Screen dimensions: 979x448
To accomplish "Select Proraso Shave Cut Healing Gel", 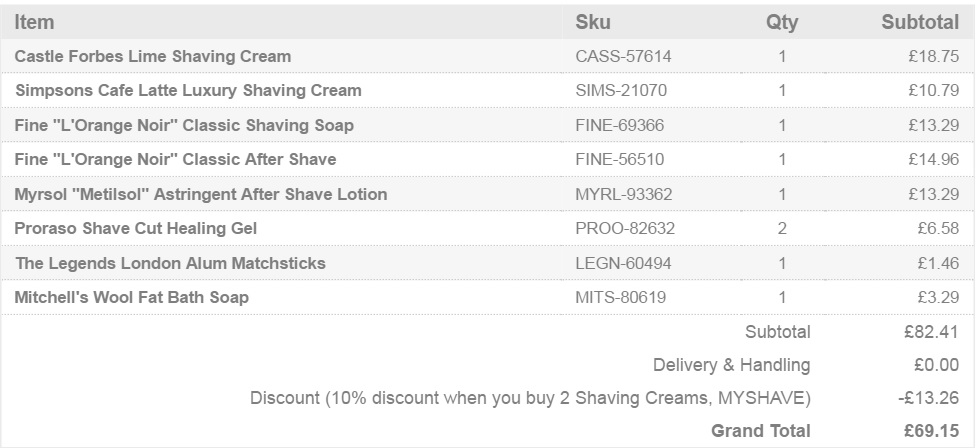I will 135,228.
